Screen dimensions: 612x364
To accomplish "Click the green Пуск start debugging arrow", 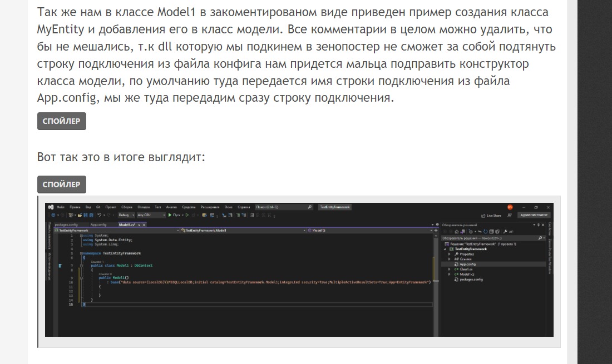I will pos(170,215).
